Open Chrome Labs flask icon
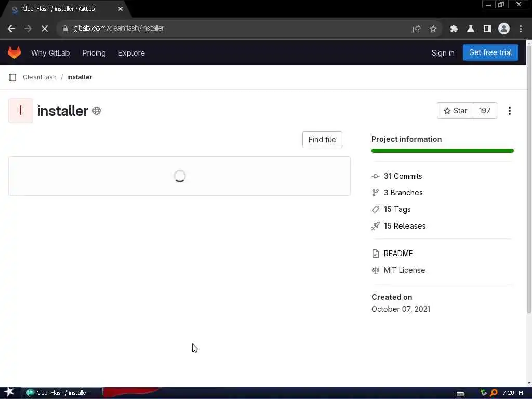 [471, 29]
